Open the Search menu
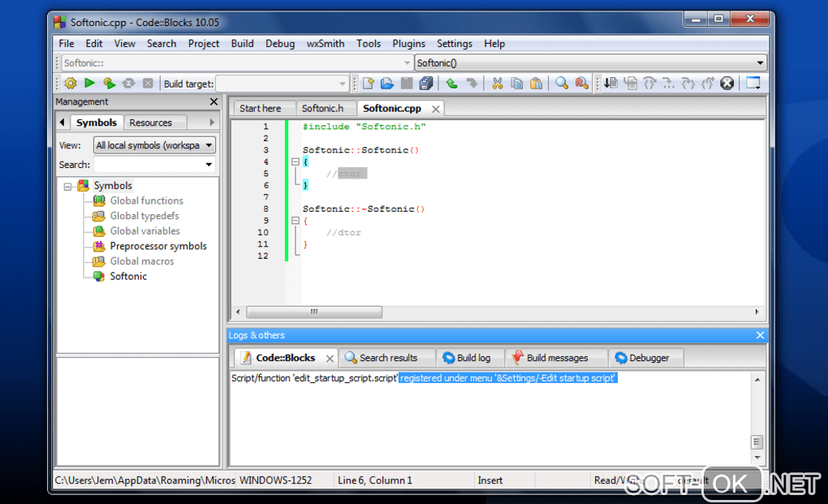The image size is (828, 504). tap(162, 44)
